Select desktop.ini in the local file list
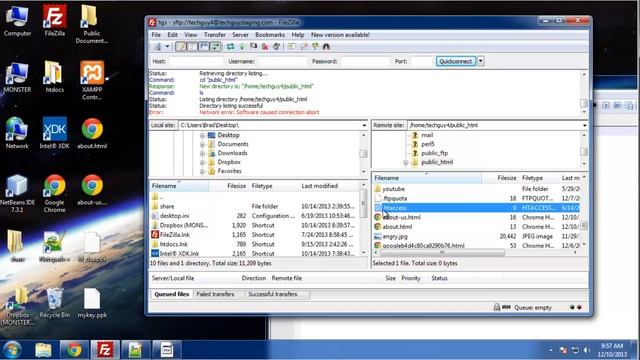 tap(174, 216)
